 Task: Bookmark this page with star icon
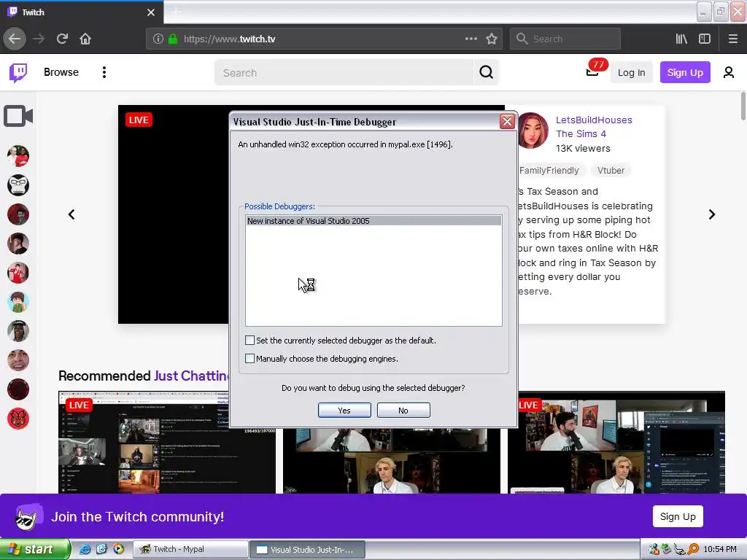[492, 39]
